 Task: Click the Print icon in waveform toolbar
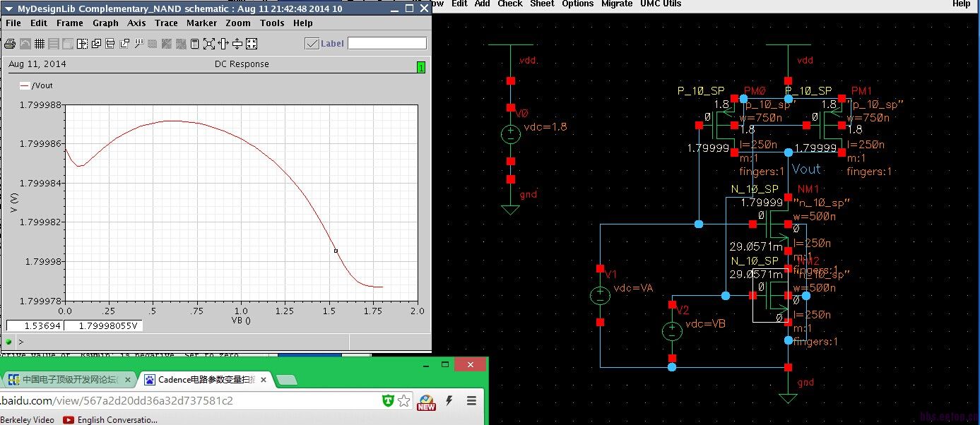(x=10, y=44)
